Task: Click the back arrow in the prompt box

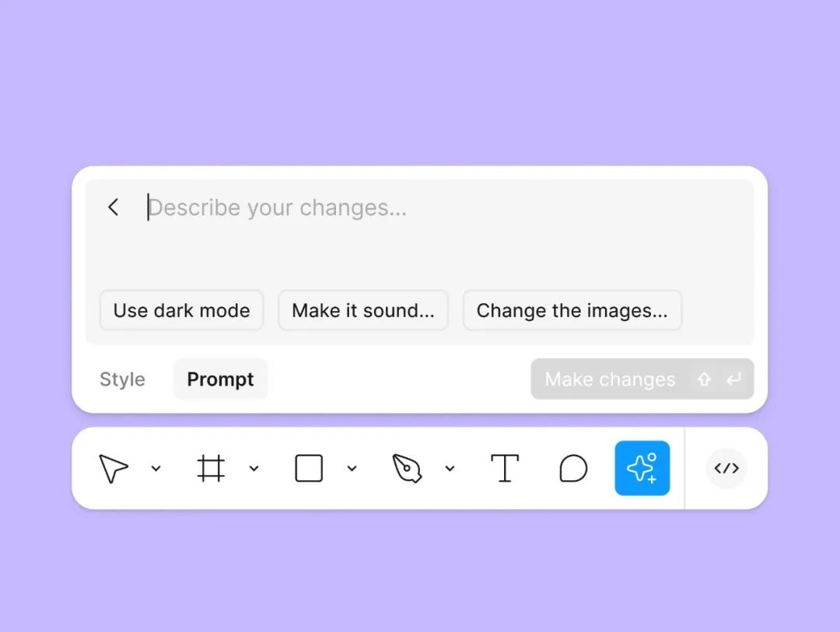Action: pos(113,207)
